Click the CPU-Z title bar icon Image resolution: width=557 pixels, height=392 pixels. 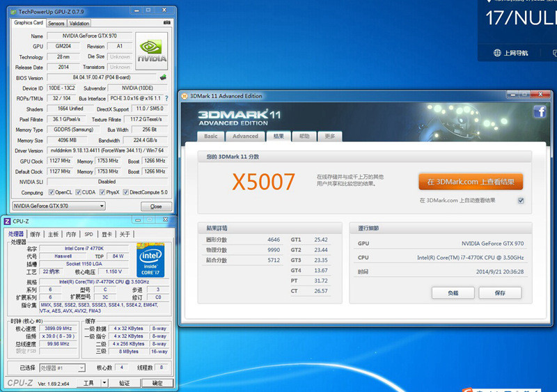click(x=7, y=221)
